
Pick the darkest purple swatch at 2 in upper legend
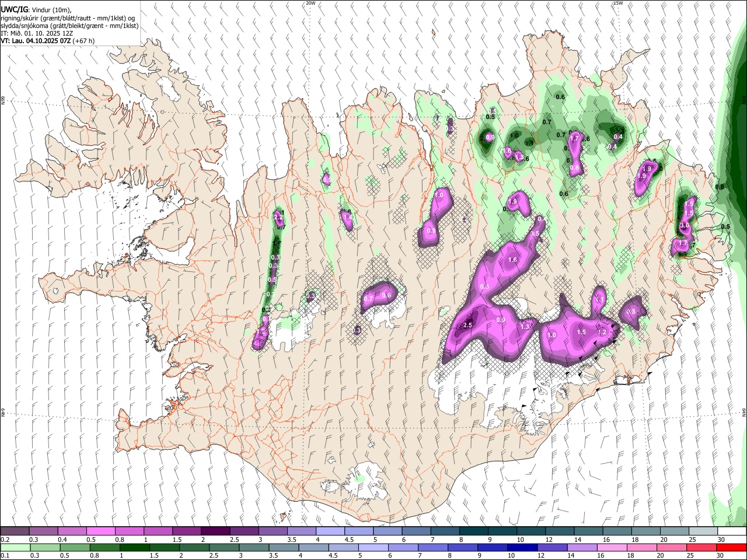(215, 531)
